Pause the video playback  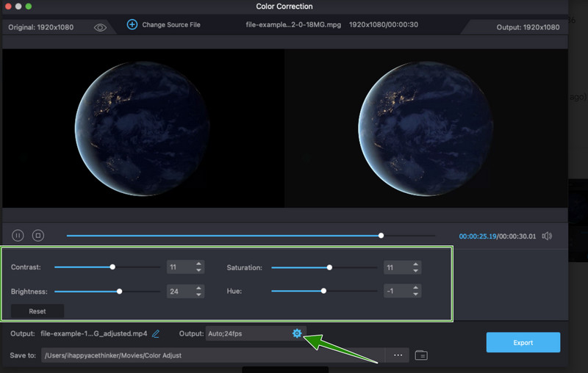click(x=18, y=236)
